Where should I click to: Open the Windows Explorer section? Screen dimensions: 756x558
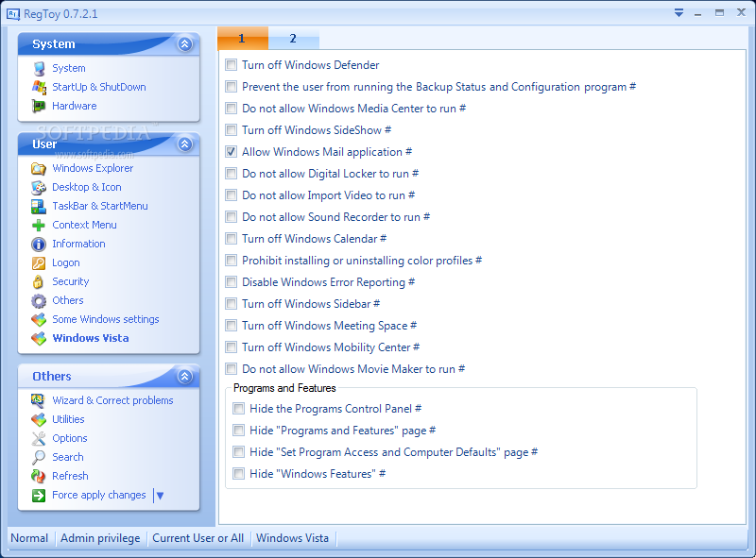pos(93,168)
